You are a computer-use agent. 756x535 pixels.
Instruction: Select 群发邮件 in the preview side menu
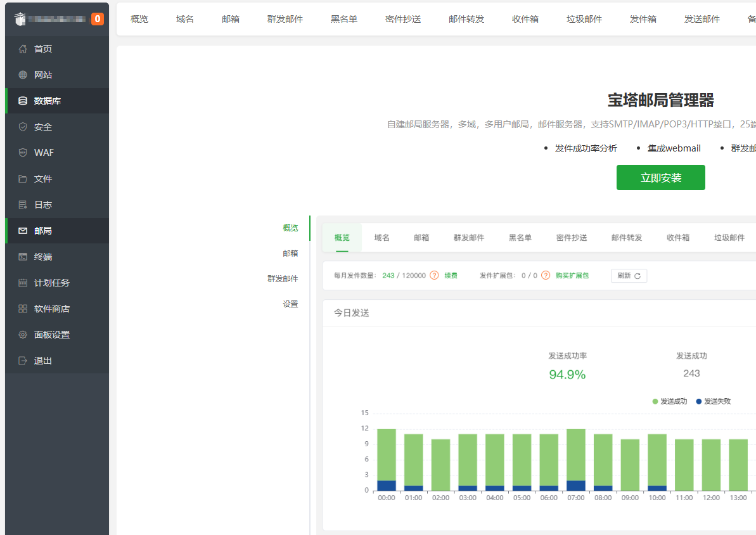[283, 279]
